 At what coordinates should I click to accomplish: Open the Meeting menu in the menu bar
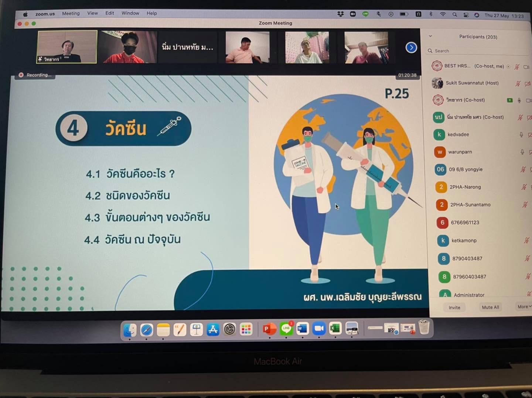pos(71,13)
